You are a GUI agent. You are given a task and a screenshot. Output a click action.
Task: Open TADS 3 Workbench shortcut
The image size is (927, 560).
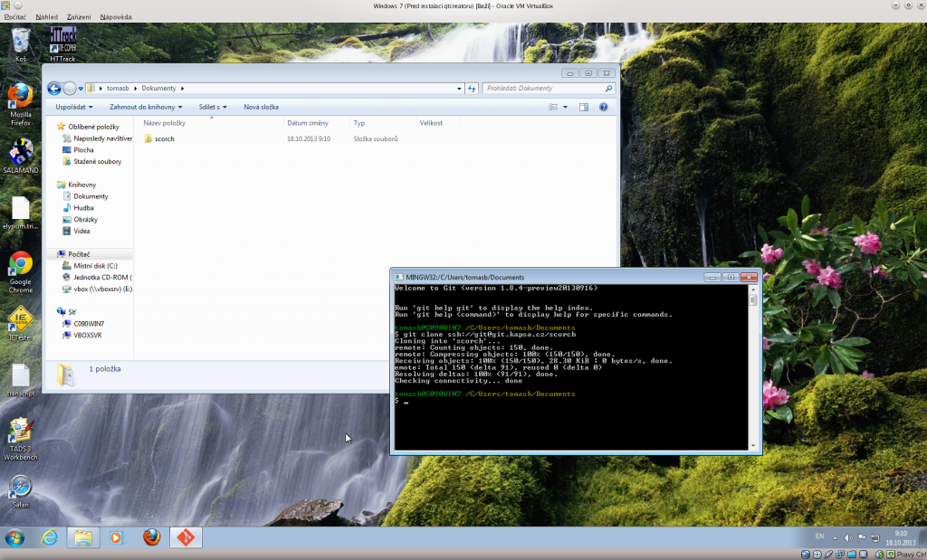[x=20, y=440]
